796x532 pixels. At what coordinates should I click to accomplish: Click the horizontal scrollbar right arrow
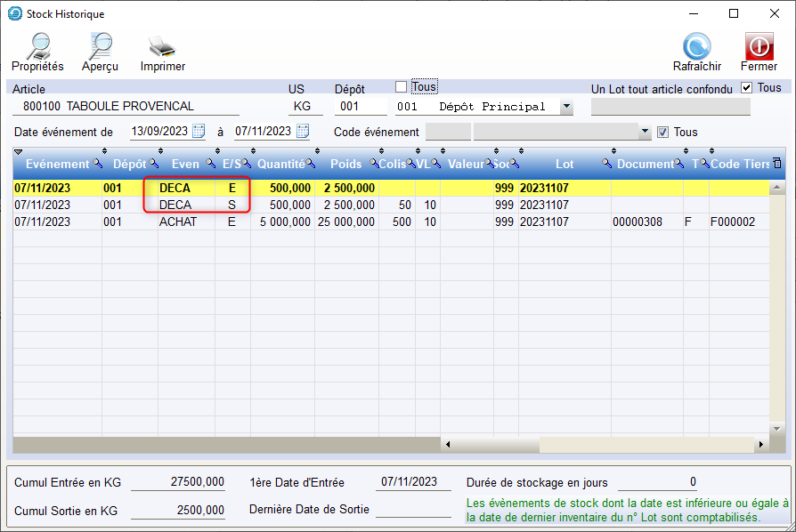coord(761,444)
